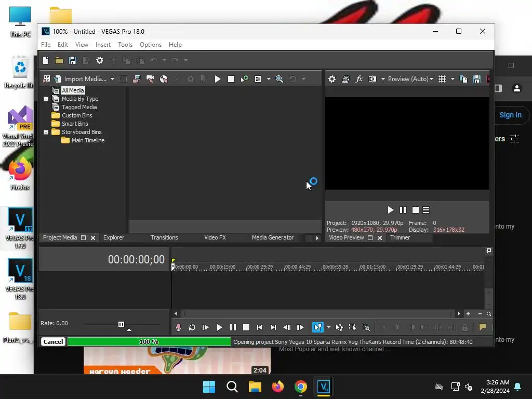Select the Tagged Media item
The height and width of the screenshot is (399, 532).
[x=79, y=107]
